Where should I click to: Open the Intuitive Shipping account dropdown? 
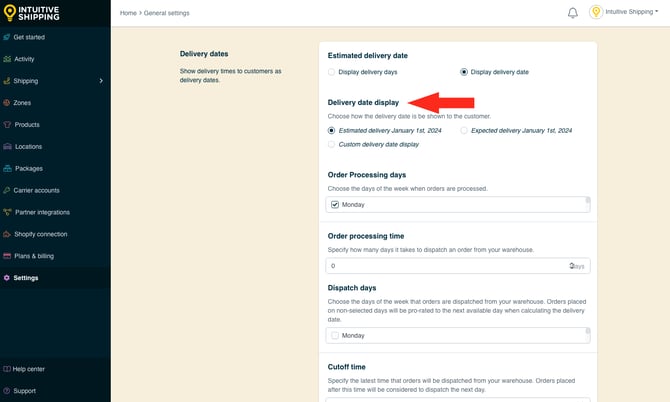coord(632,12)
